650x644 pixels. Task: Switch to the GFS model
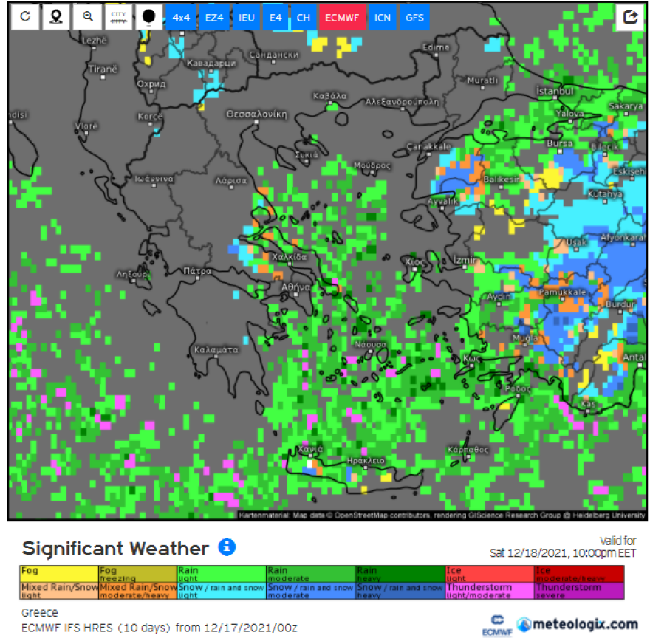[414, 17]
